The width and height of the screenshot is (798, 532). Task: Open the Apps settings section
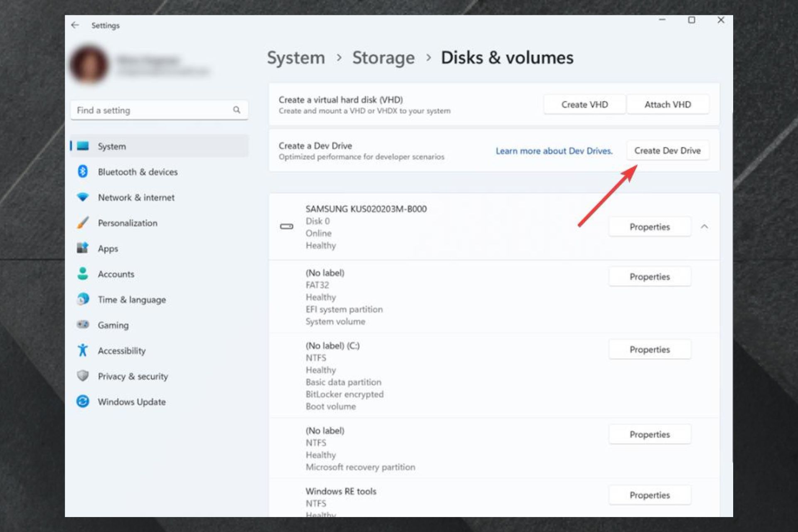[108, 249]
